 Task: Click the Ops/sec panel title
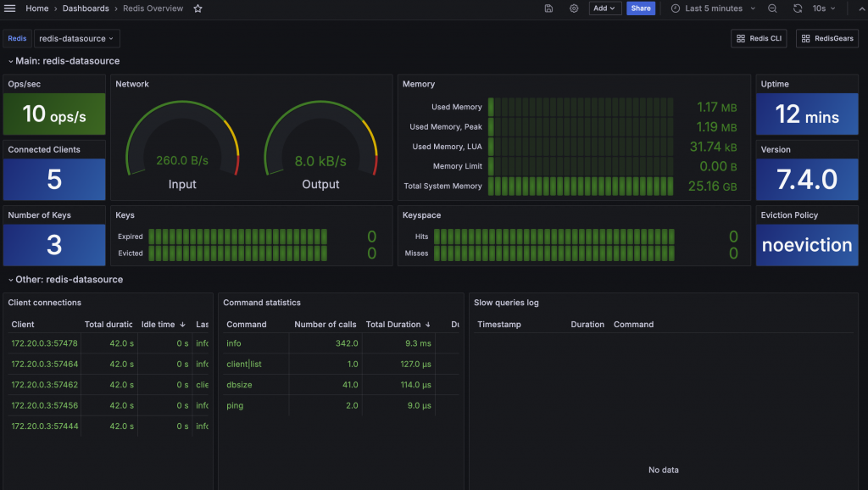pos(25,84)
